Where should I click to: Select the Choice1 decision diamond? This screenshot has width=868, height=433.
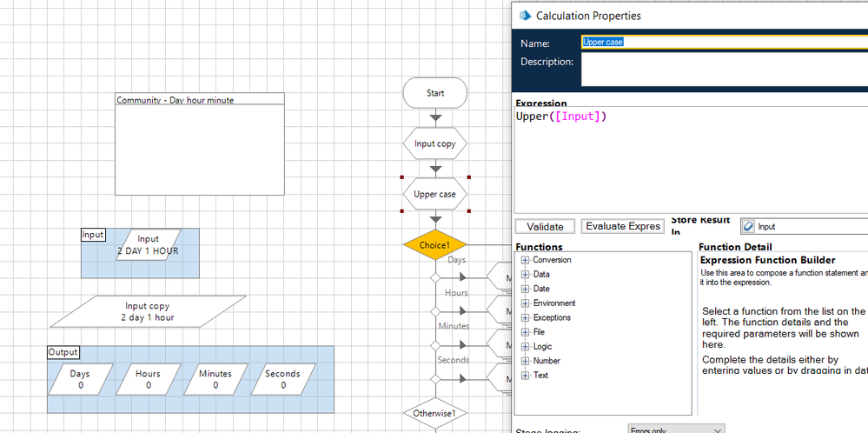(x=435, y=245)
